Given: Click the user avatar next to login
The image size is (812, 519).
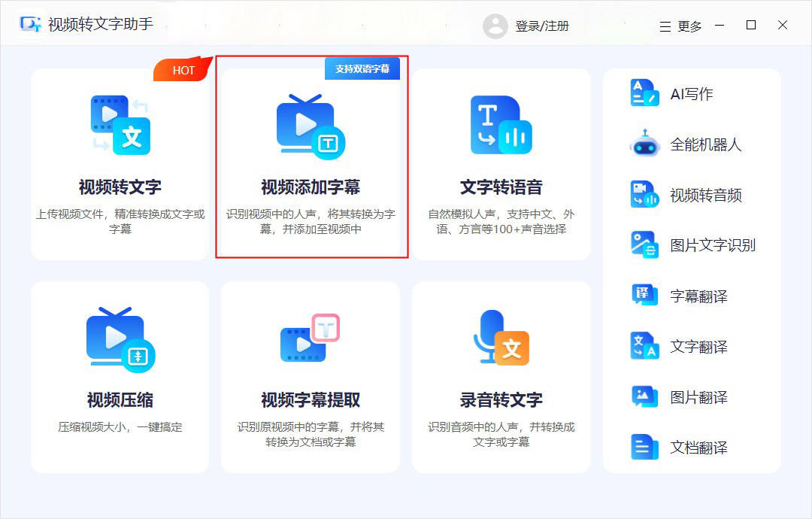Looking at the screenshot, I should [495, 25].
